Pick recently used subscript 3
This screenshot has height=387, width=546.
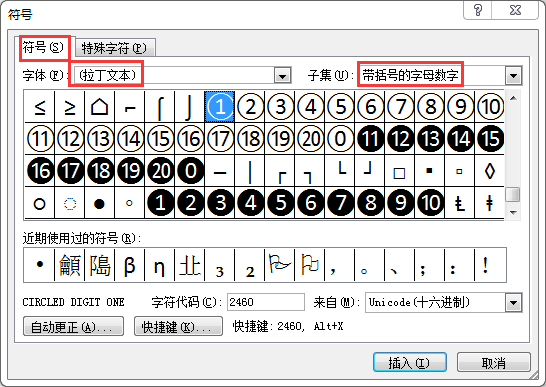pyautogui.click(x=219, y=265)
